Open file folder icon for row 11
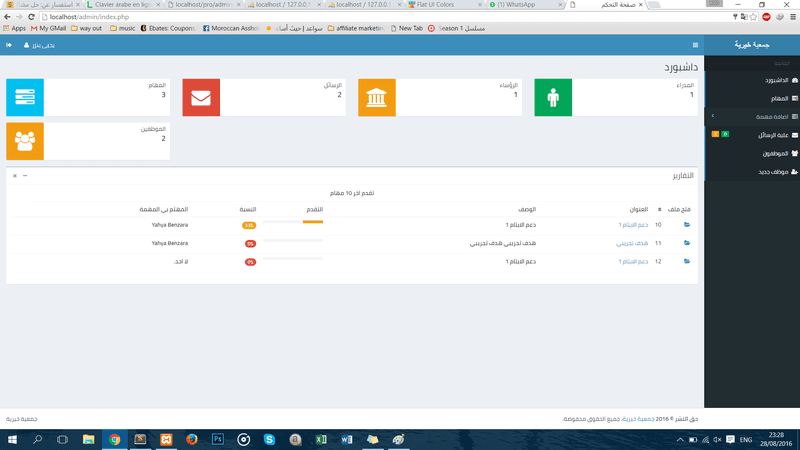Viewport: 800px width, 450px height. 687,243
